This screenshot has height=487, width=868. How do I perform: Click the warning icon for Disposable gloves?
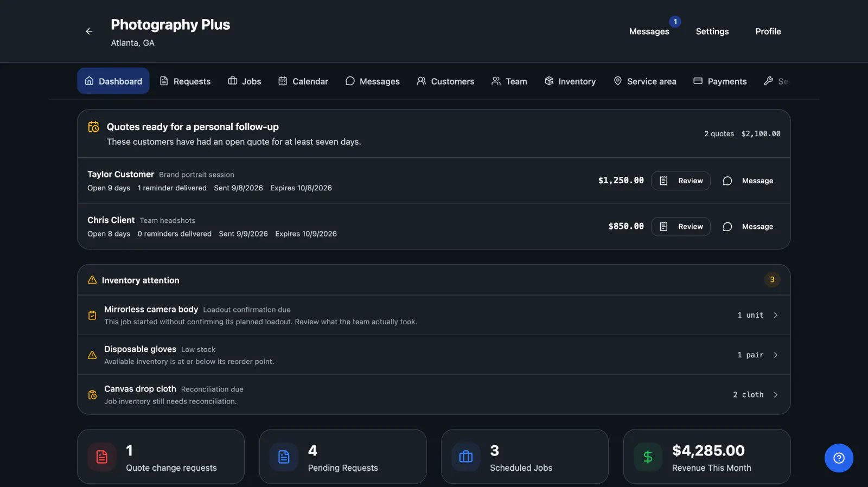pyautogui.click(x=92, y=355)
